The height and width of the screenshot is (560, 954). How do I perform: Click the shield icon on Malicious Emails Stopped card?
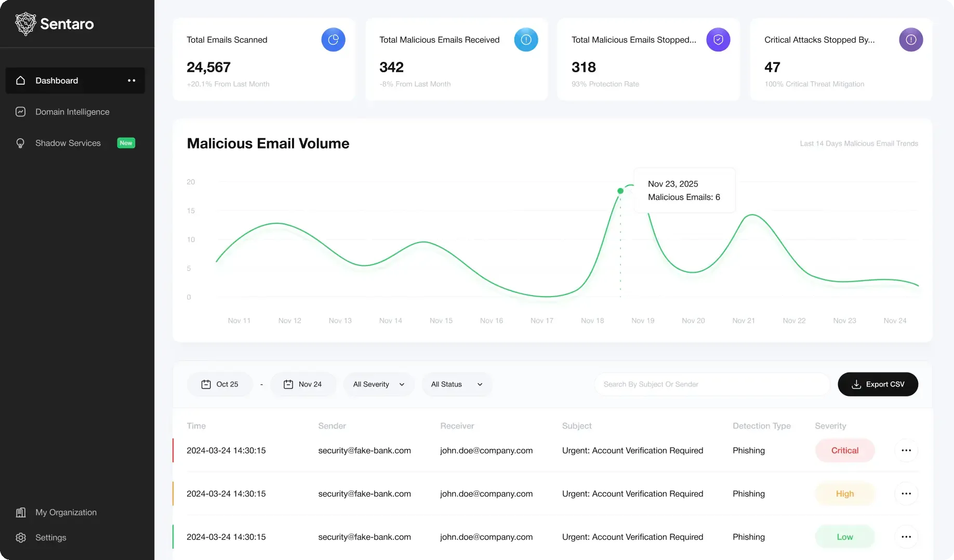(x=718, y=39)
